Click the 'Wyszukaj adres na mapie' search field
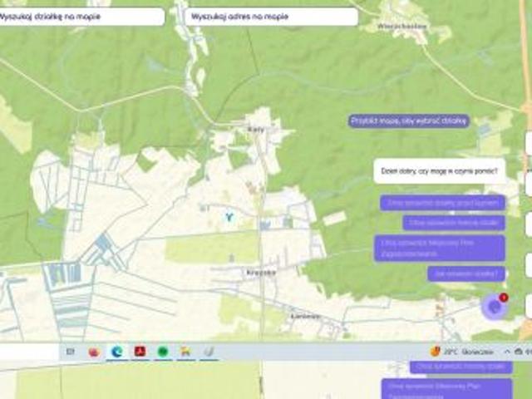Image resolution: width=532 pixels, height=399 pixels. tap(272, 17)
